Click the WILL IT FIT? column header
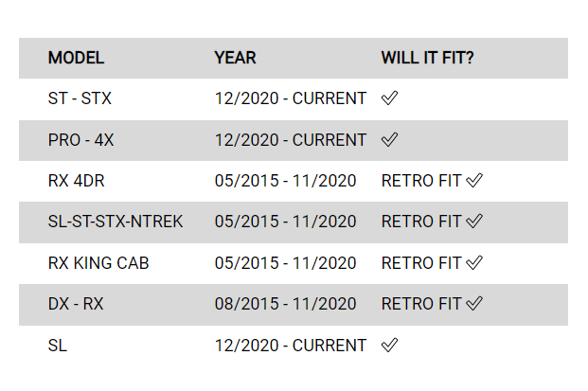This screenshot has width=588, height=391. pos(428,58)
